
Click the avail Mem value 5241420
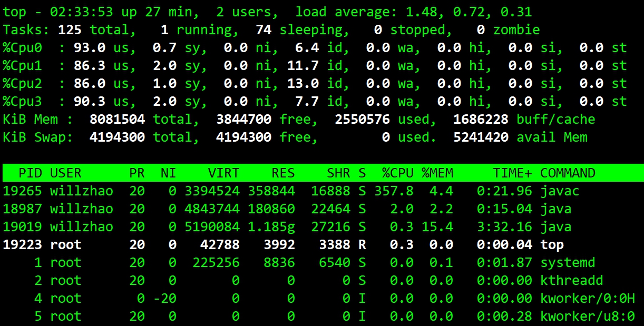coord(481,137)
